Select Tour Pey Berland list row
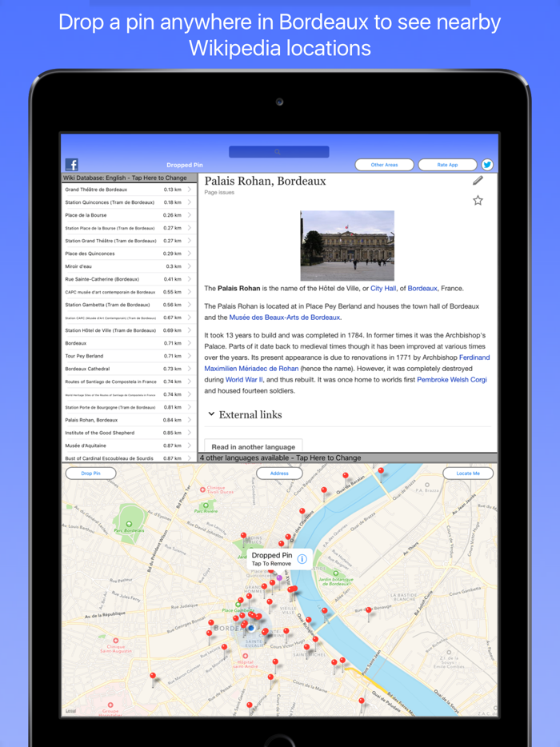560x747 pixels. click(129, 356)
